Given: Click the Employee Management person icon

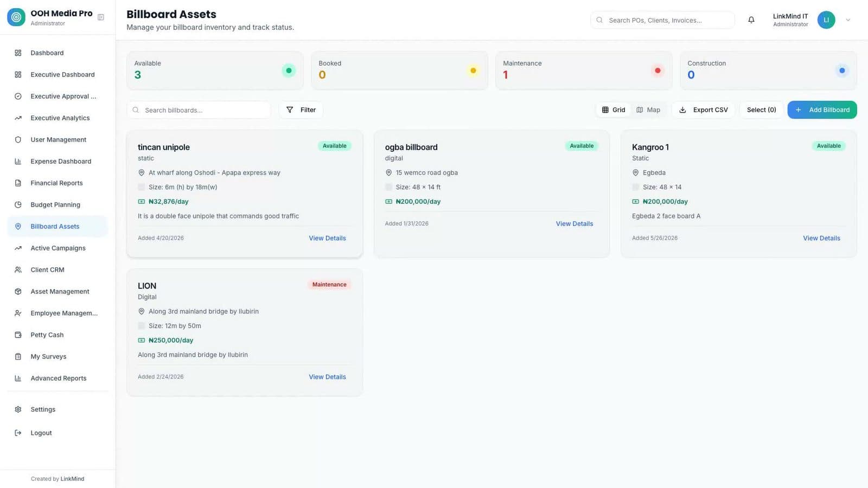Looking at the screenshot, I should [18, 313].
